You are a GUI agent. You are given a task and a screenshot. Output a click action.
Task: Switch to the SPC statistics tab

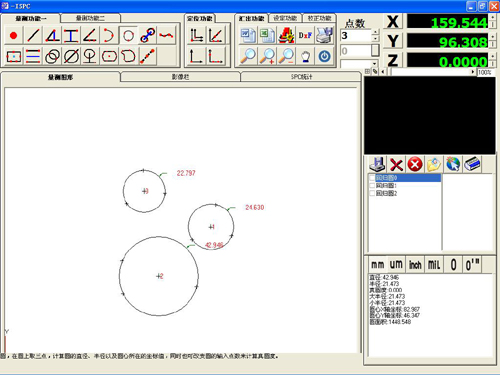(x=301, y=77)
